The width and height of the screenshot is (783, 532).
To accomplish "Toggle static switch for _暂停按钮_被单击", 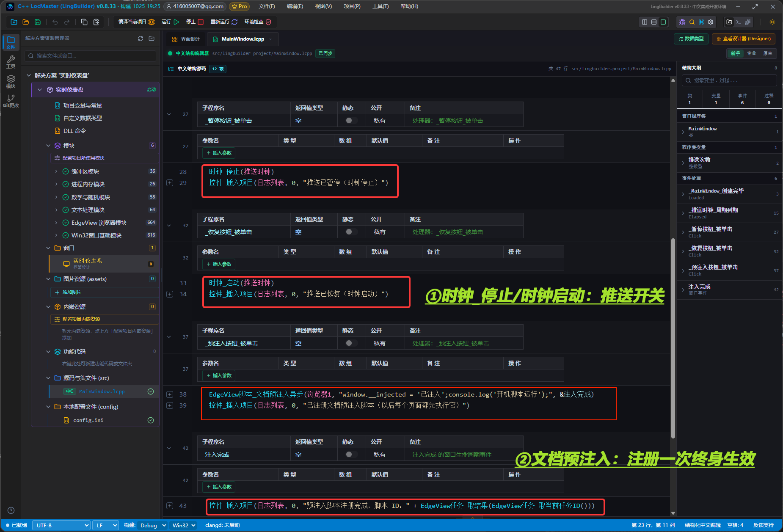I will coord(351,121).
